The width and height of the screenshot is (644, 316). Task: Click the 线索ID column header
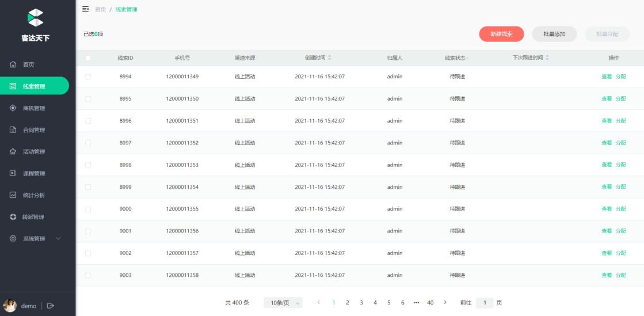(x=125, y=58)
